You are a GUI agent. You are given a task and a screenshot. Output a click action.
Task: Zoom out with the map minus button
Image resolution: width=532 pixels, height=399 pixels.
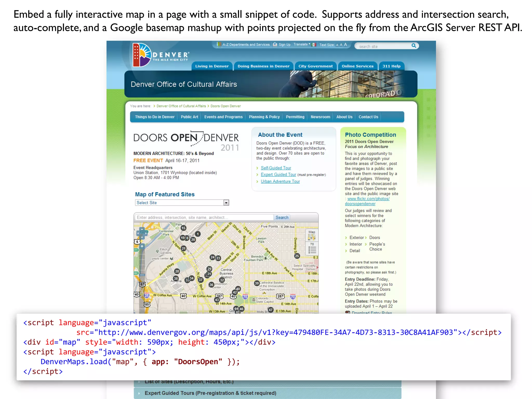click(x=142, y=274)
